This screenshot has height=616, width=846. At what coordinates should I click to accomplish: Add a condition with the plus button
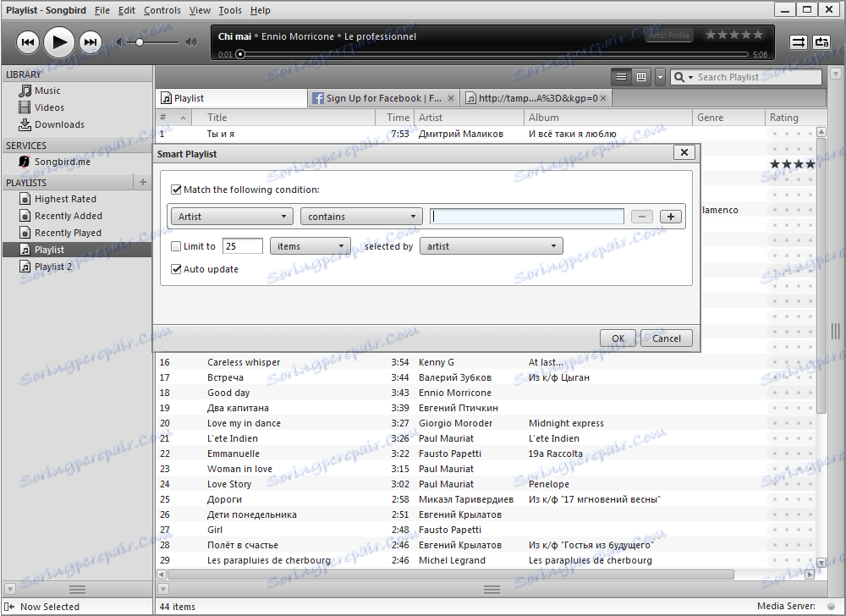[x=671, y=217]
